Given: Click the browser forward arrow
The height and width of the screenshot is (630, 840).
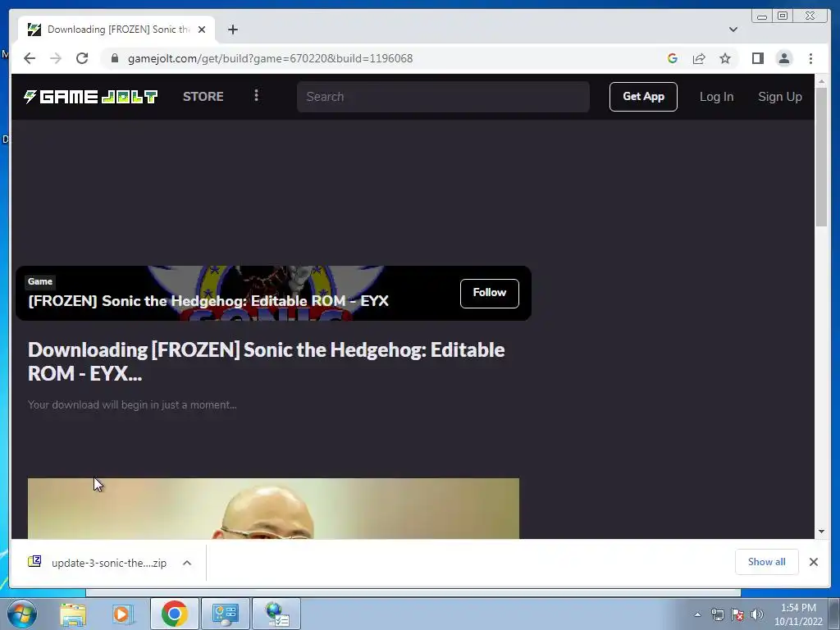Looking at the screenshot, I should pos(56,58).
